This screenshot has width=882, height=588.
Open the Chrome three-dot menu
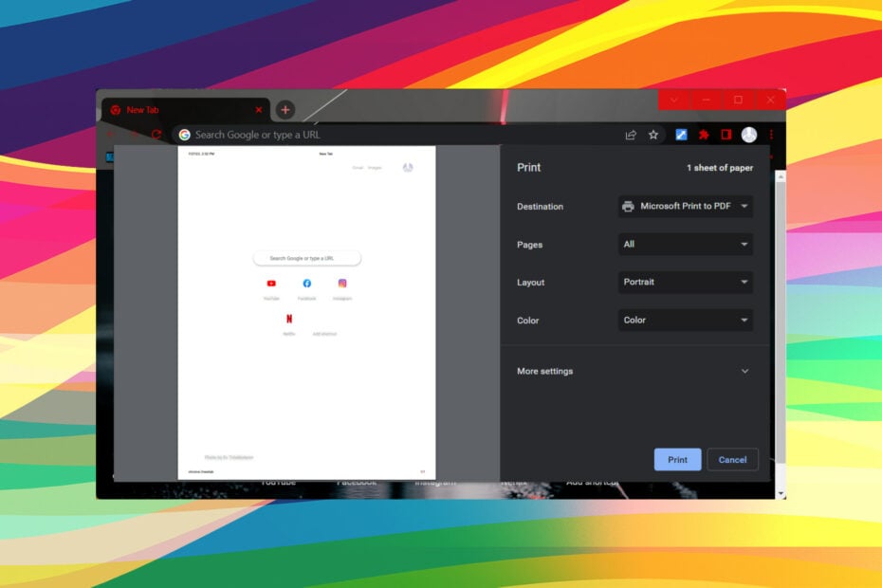[x=770, y=134]
